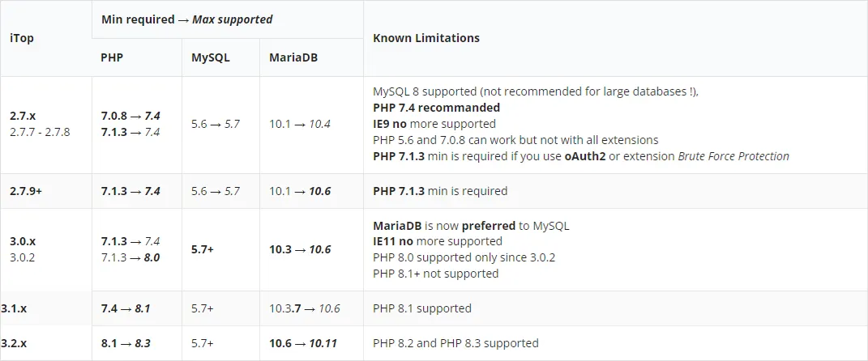Click 'MariaDB is now preferred to MySQL' line
Viewport: 868px width, 361px height.
click(465, 225)
